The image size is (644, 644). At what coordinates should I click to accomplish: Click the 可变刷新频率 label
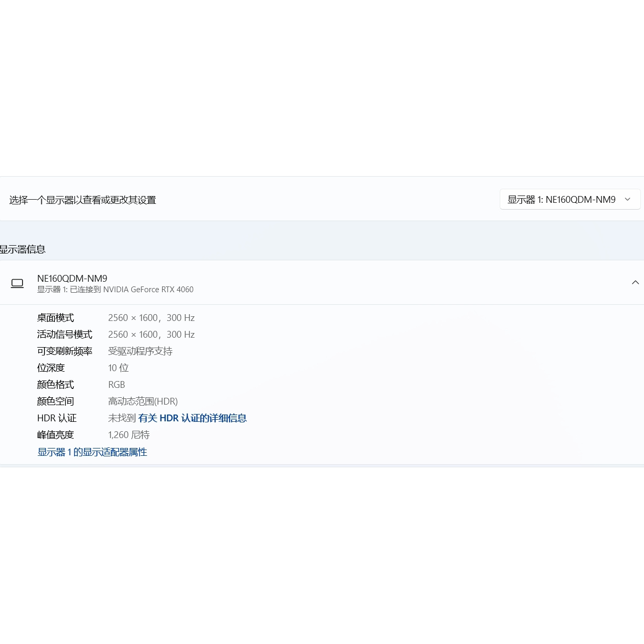point(64,351)
